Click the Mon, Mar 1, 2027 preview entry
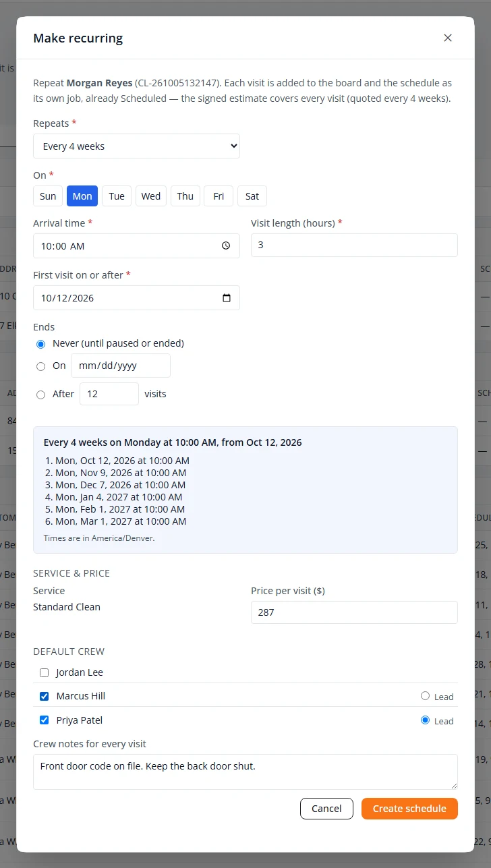This screenshot has height=868, width=491. coord(121,521)
